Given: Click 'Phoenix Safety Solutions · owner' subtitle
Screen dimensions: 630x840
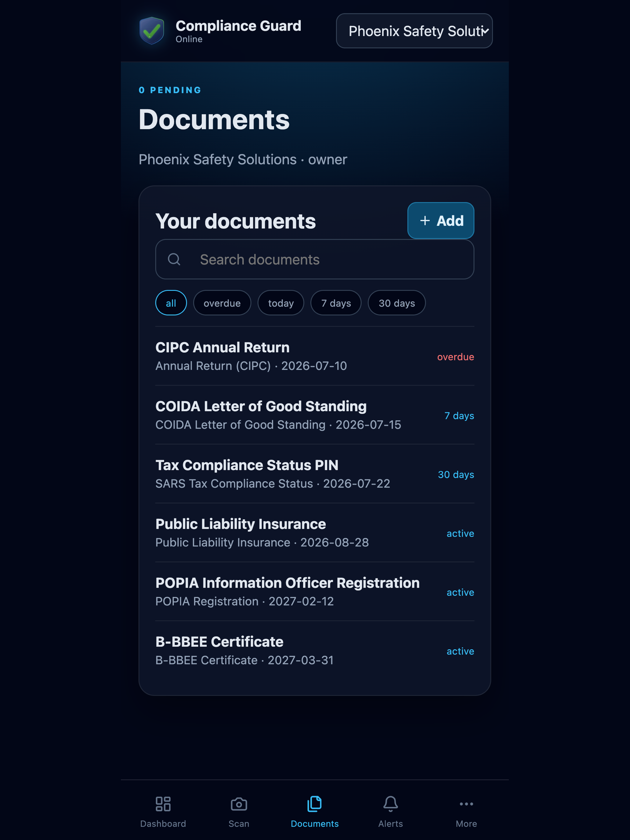Looking at the screenshot, I should (243, 160).
